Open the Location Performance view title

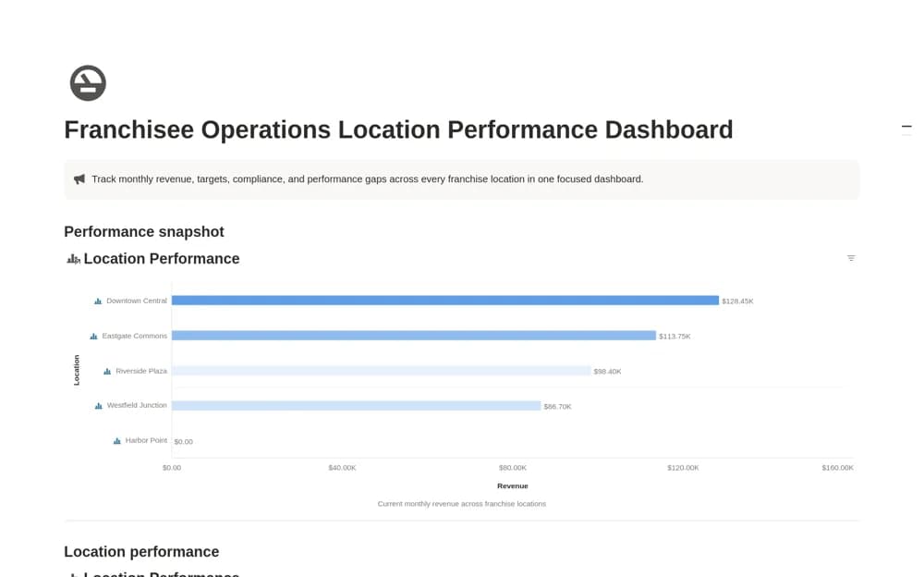tap(162, 258)
